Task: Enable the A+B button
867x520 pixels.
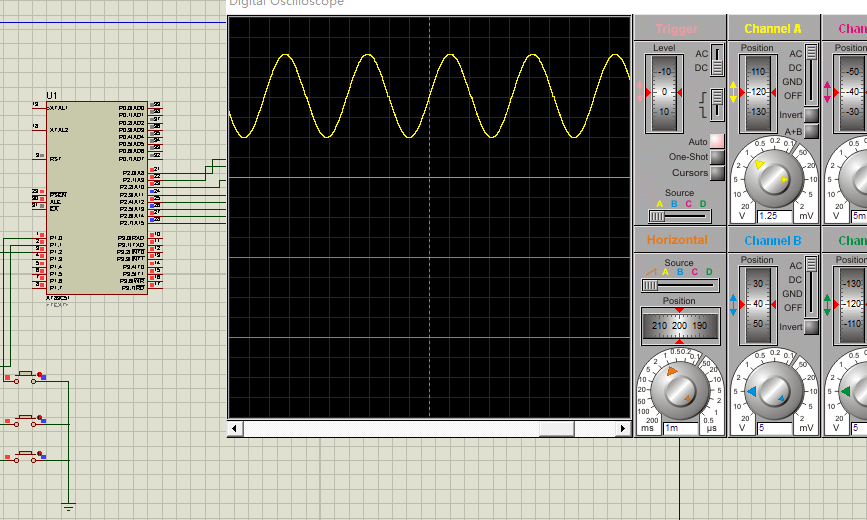Action: (x=811, y=131)
